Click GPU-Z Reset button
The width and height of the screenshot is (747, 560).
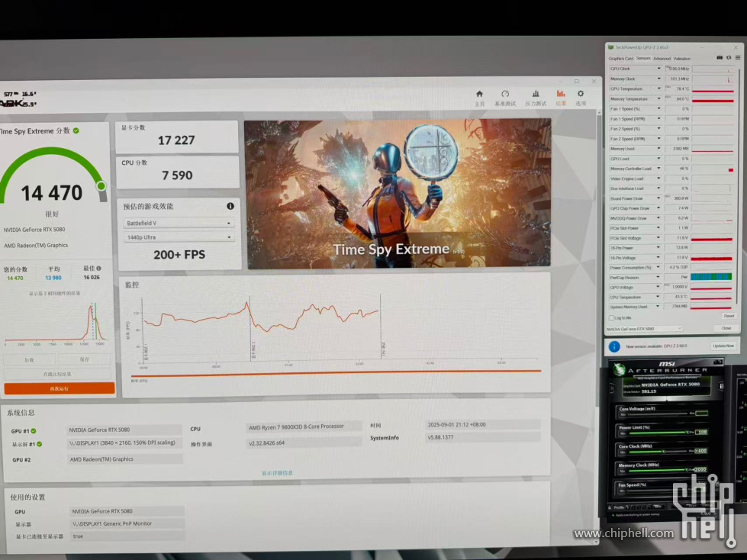[x=729, y=316]
